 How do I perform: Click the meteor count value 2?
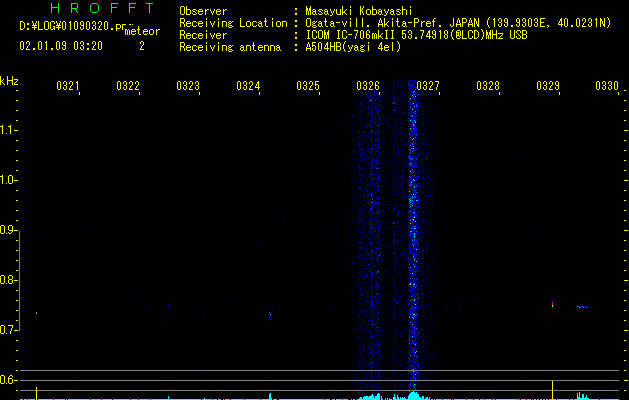tap(142, 46)
